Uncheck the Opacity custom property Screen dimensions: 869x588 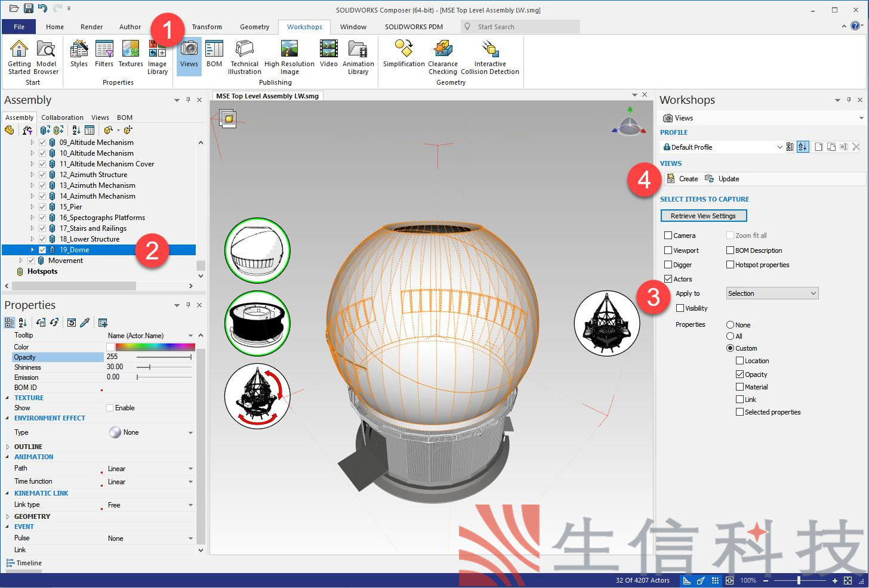[740, 375]
